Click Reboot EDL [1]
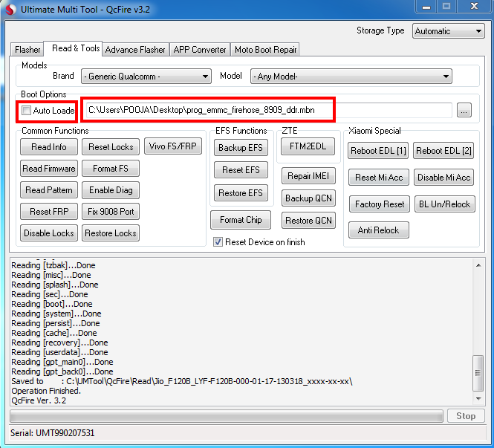The image size is (494, 448). (378, 151)
